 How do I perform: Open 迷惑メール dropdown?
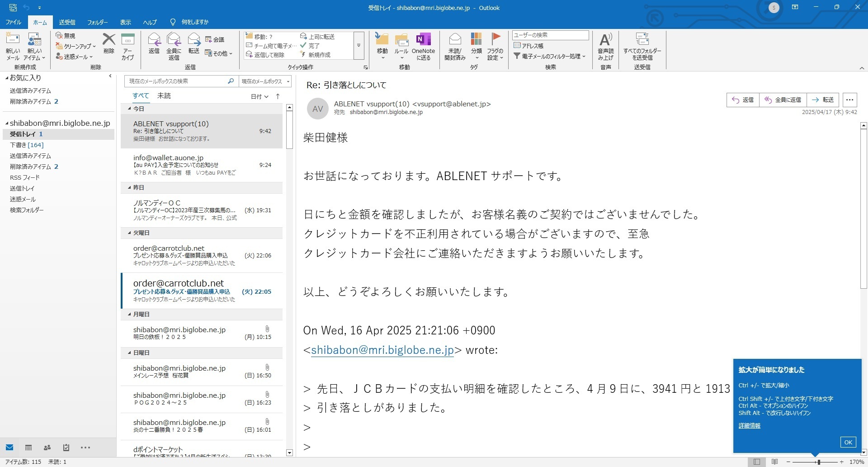point(75,57)
